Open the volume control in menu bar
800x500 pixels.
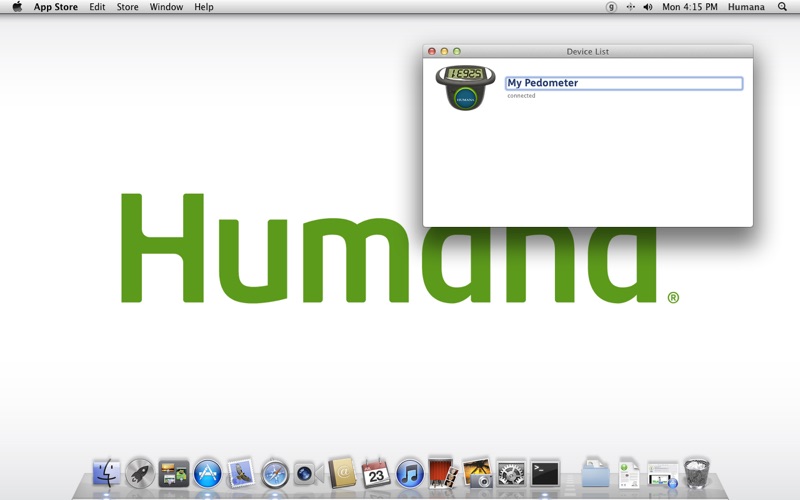point(648,7)
